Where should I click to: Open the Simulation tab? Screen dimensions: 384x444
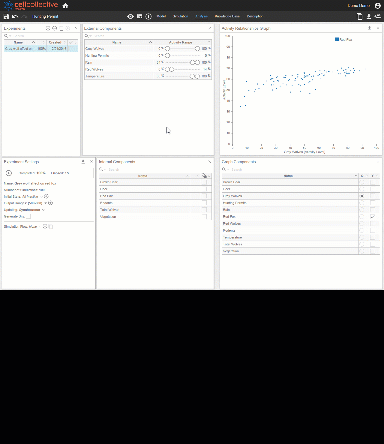tap(181, 16)
